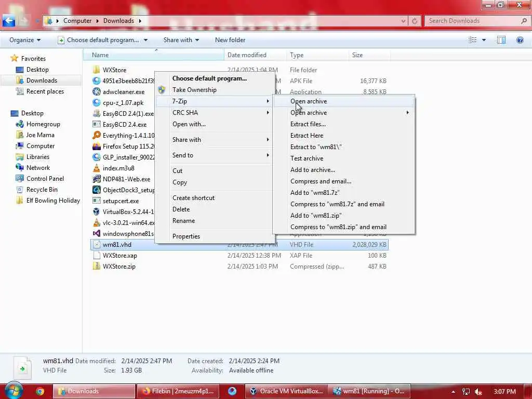The width and height of the screenshot is (532, 399).
Task: Select Add to archive... option
Action: [312, 170]
